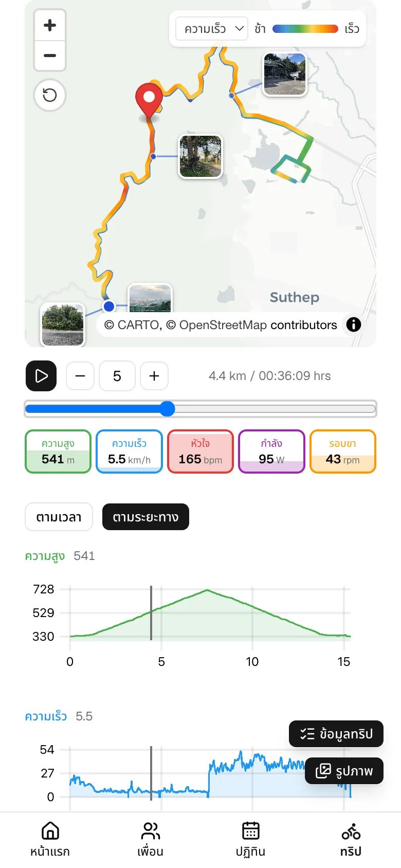
Task: Select the ตามระยะทาง tab
Action: click(x=145, y=517)
